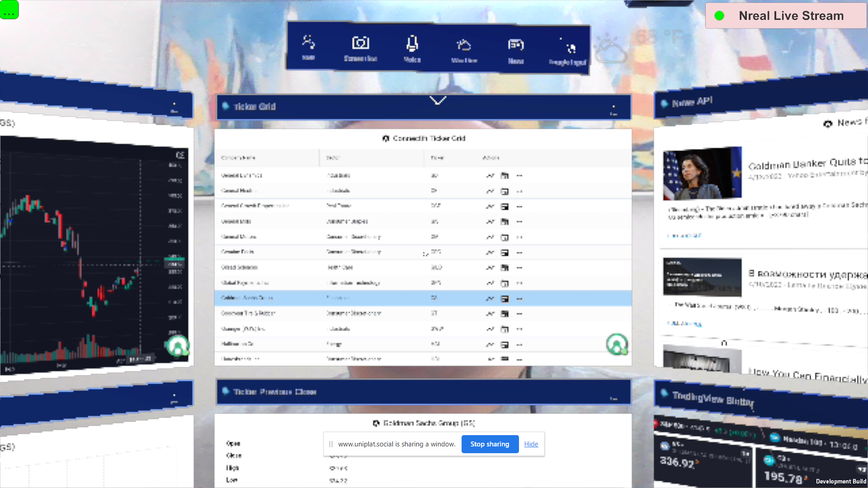Click the Sector column header
This screenshot has width=868, height=488.
coord(333,158)
